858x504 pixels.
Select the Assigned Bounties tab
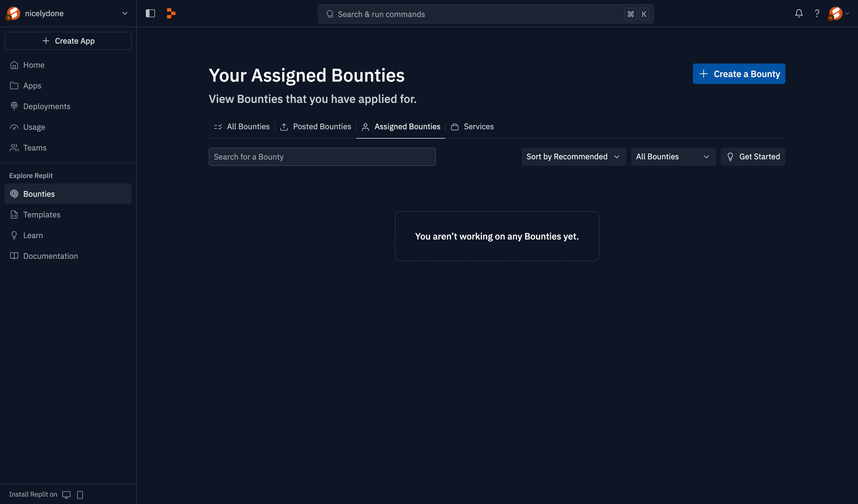401,127
